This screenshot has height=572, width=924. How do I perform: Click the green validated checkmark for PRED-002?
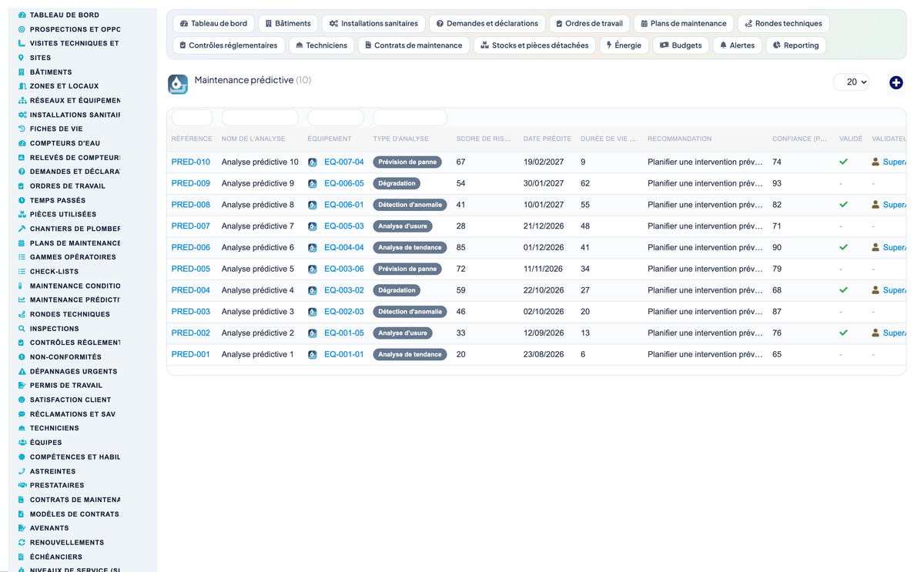point(844,333)
